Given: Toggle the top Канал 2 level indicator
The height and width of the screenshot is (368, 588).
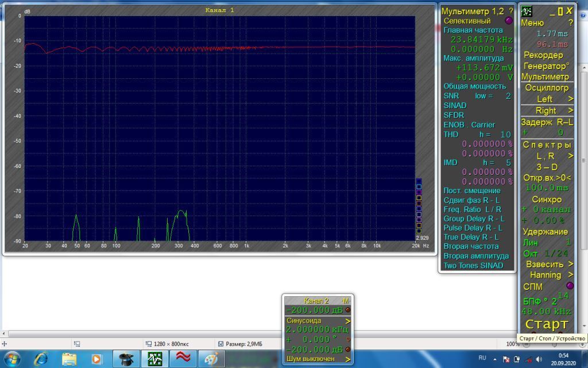Looking at the screenshot, I should (348, 310).
